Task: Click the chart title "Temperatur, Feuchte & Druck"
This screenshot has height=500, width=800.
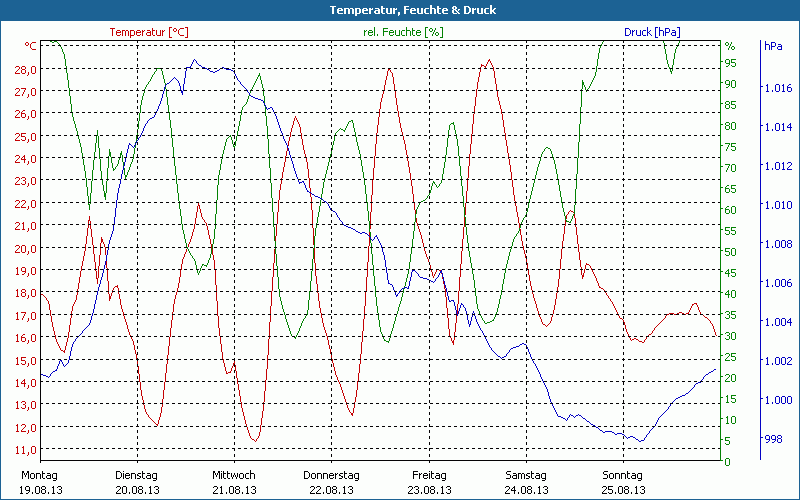Action: click(399, 10)
